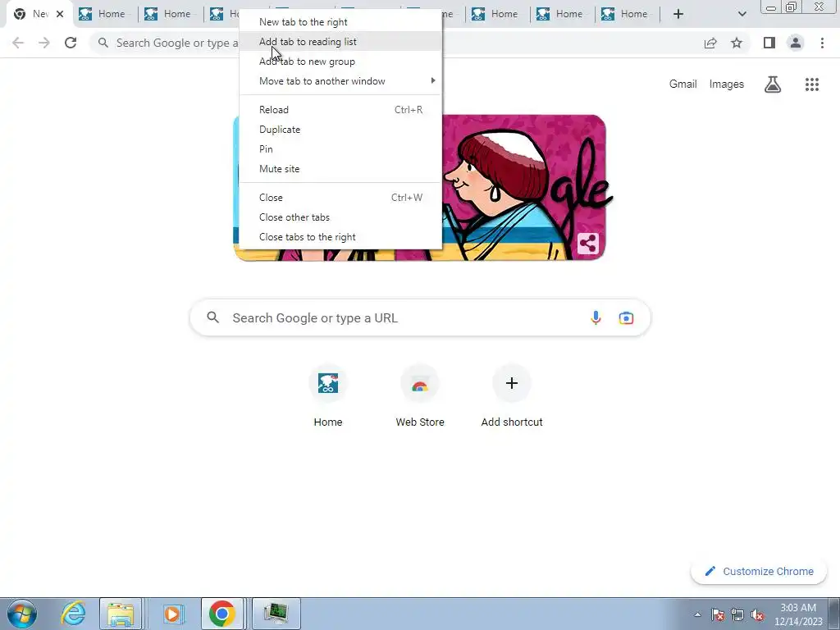
Task: Open the profile avatar menu
Action: pyautogui.click(x=796, y=43)
